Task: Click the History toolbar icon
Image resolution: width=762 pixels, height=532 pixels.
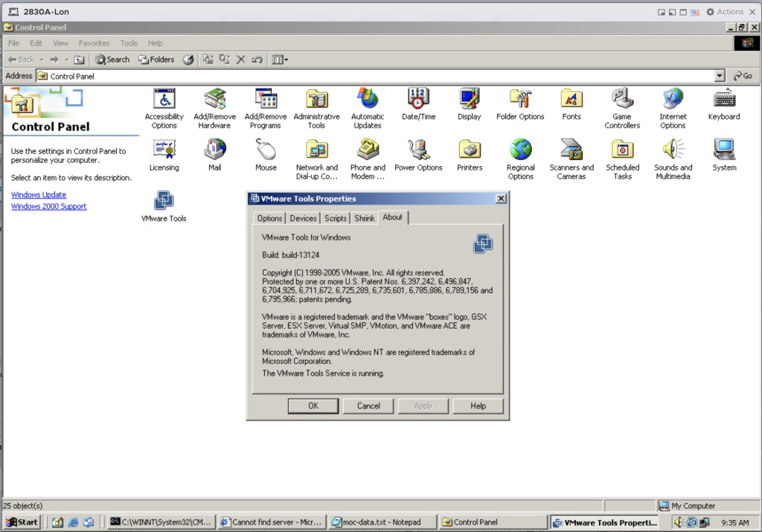Action: coord(188,60)
